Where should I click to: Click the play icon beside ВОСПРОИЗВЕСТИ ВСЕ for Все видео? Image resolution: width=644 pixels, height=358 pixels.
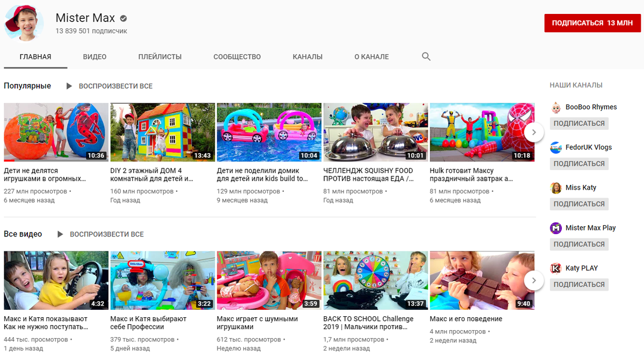click(61, 234)
